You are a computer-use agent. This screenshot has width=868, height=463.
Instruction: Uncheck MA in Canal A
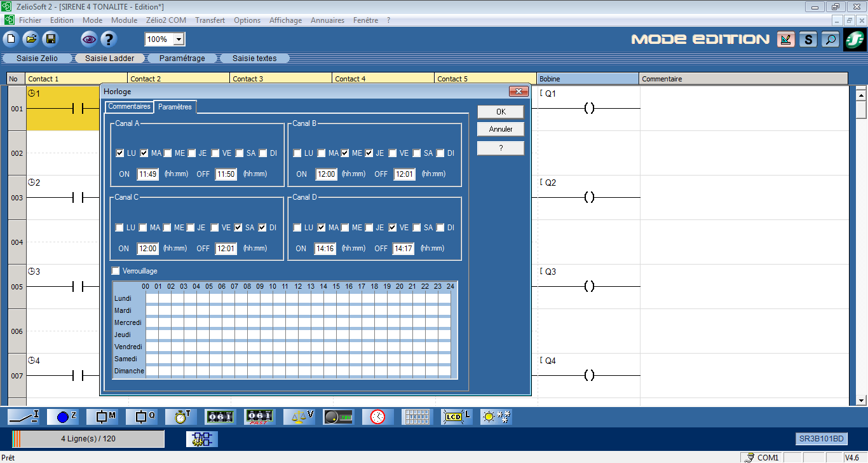click(144, 153)
